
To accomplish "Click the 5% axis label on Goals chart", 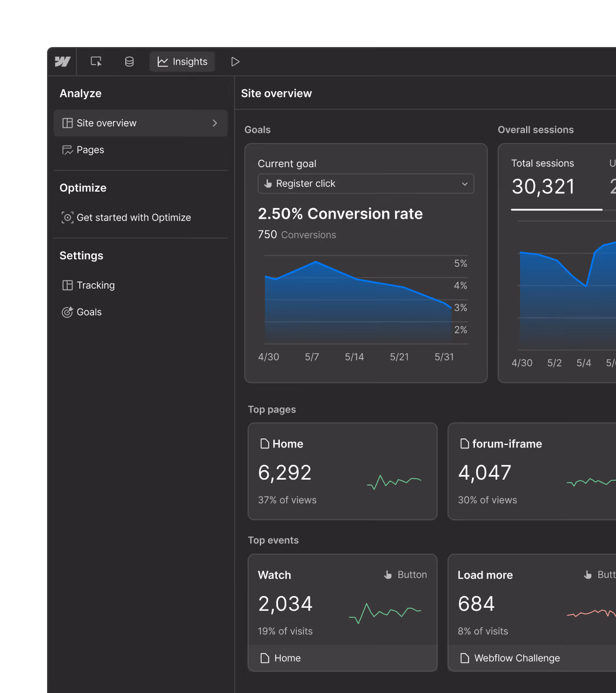I will click(460, 263).
